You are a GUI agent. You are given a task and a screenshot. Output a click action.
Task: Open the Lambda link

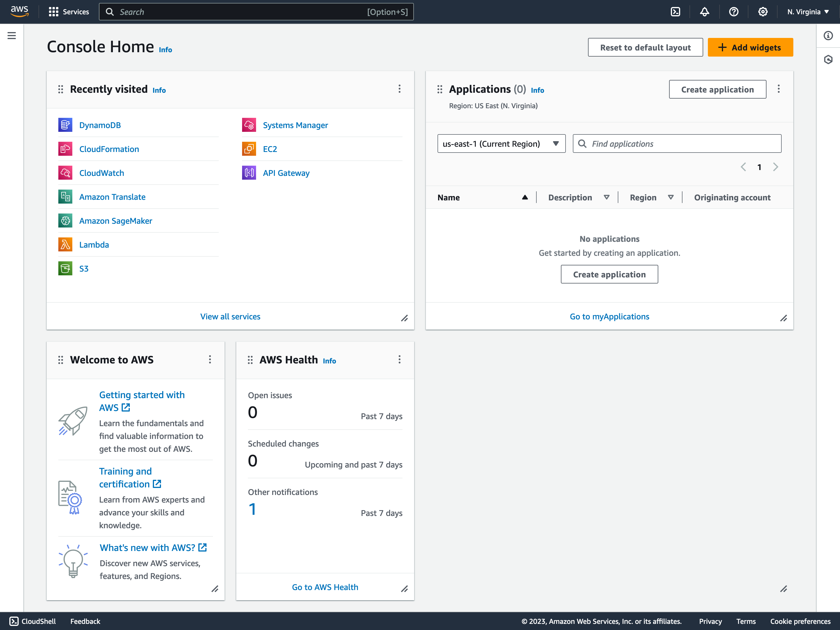[94, 244]
